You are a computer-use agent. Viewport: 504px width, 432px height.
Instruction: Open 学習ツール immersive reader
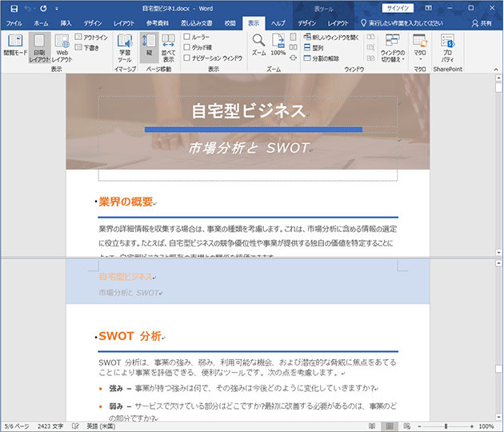(x=124, y=47)
